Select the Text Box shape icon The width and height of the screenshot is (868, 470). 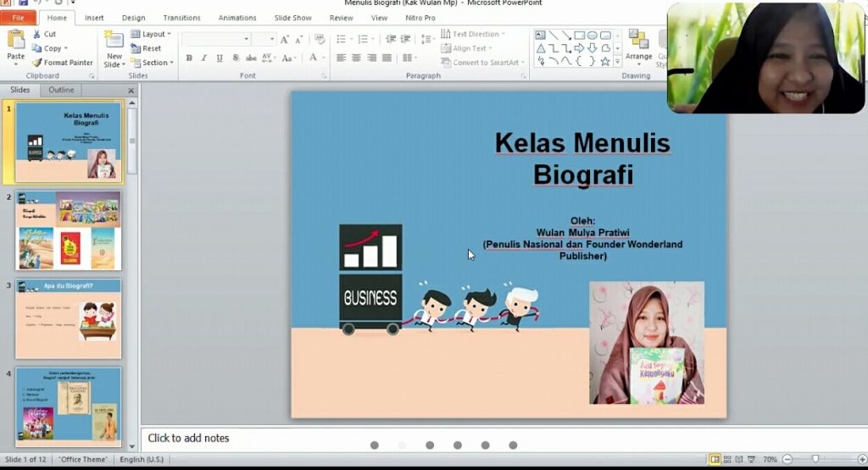click(540, 35)
